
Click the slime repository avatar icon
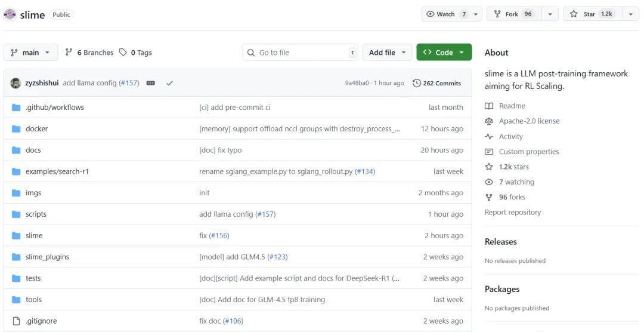pos(10,14)
